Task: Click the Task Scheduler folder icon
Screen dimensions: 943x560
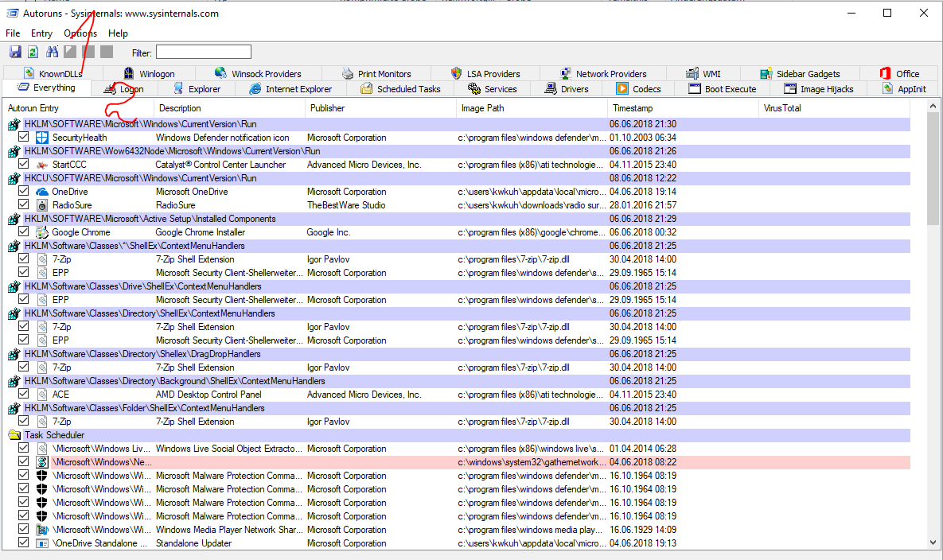Action: coord(14,435)
